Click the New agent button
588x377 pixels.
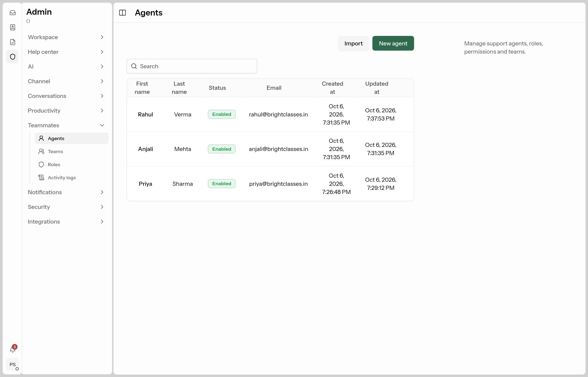[x=393, y=44]
